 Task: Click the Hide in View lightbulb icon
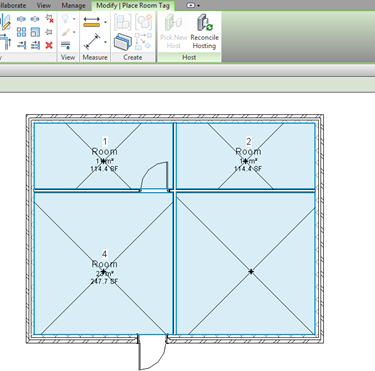[x=65, y=19]
